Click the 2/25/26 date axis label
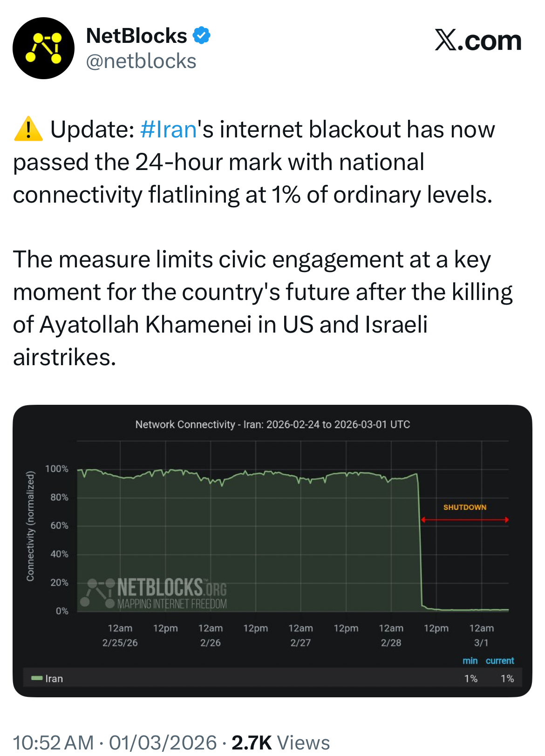The height and width of the screenshot is (756, 545). tap(120, 643)
